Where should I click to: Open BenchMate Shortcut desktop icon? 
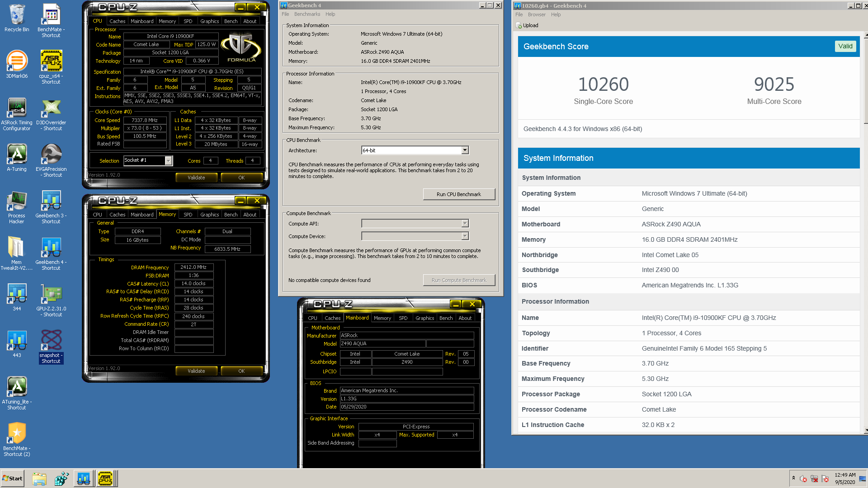[51, 20]
